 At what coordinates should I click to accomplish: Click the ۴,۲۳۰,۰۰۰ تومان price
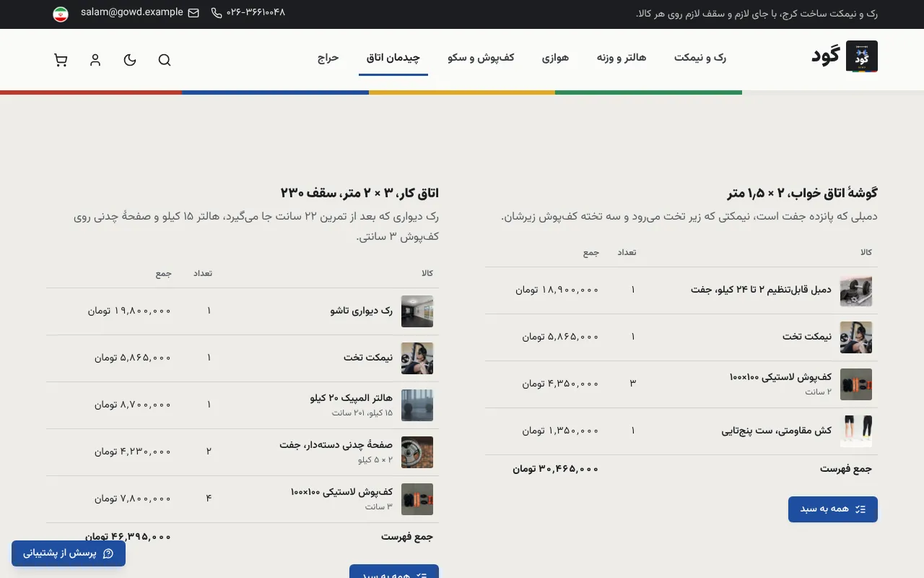[x=133, y=452]
